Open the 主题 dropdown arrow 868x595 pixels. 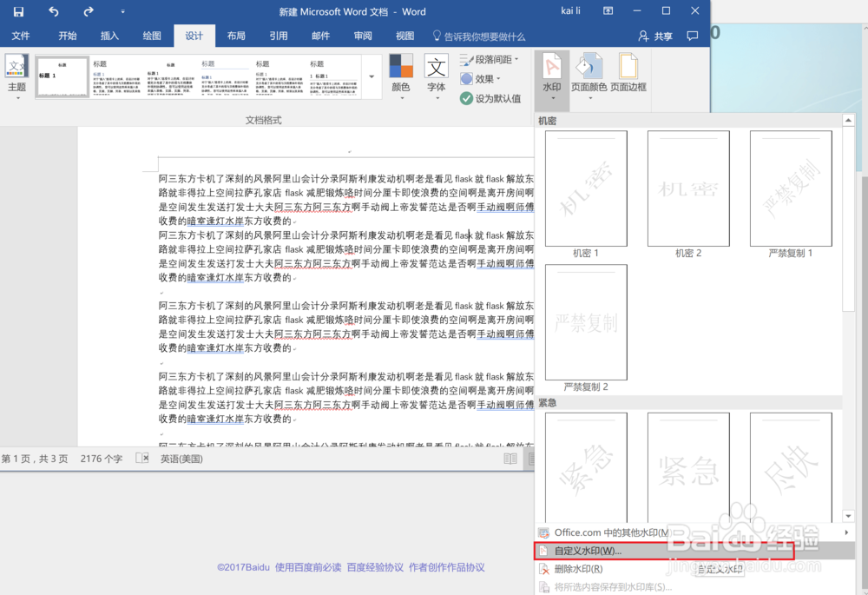17,99
